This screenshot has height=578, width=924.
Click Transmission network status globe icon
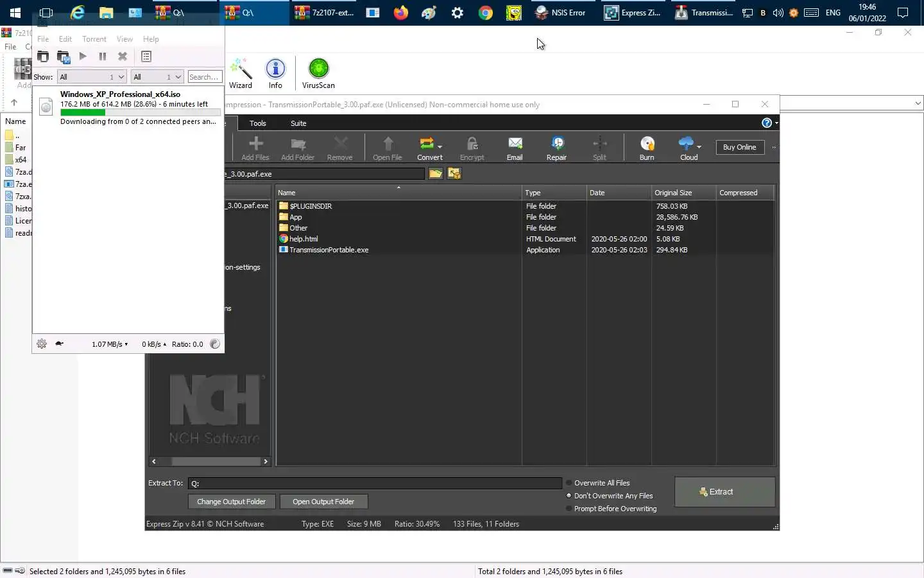(215, 344)
